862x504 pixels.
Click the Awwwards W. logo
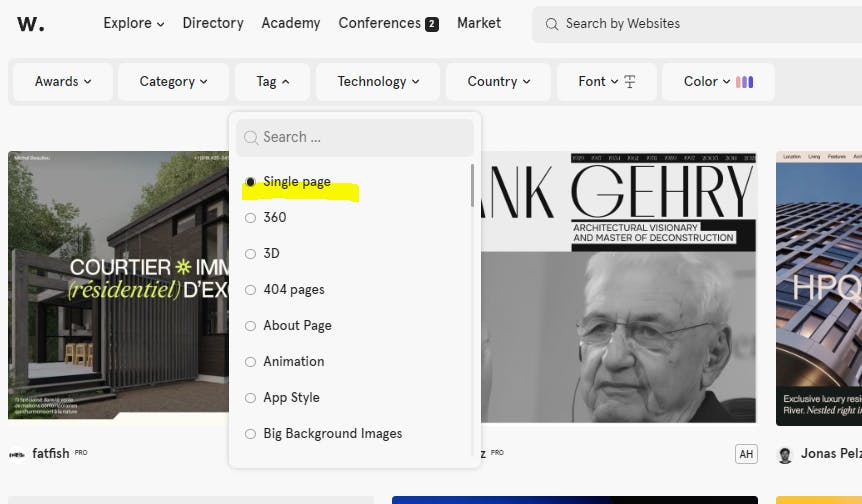[31, 24]
